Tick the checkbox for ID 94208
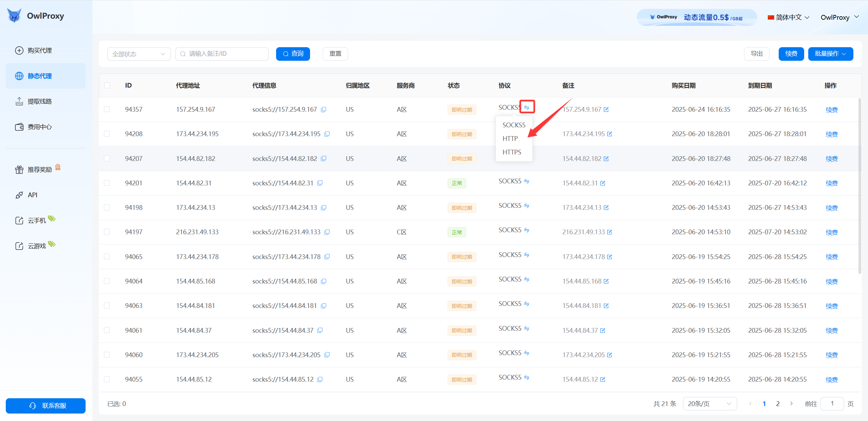 [x=107, y=134]
